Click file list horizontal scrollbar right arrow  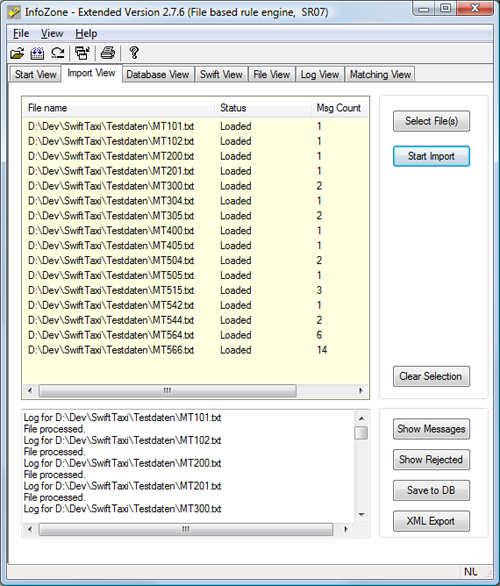point(361,391)
